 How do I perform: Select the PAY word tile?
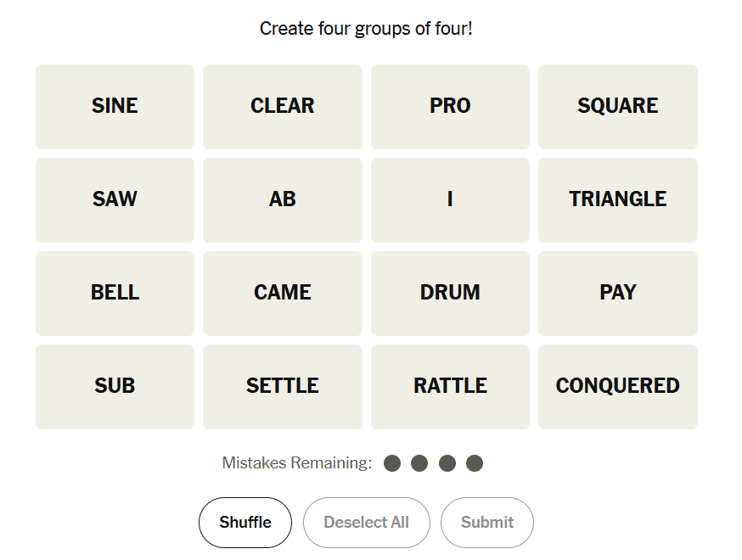point(617,294)
